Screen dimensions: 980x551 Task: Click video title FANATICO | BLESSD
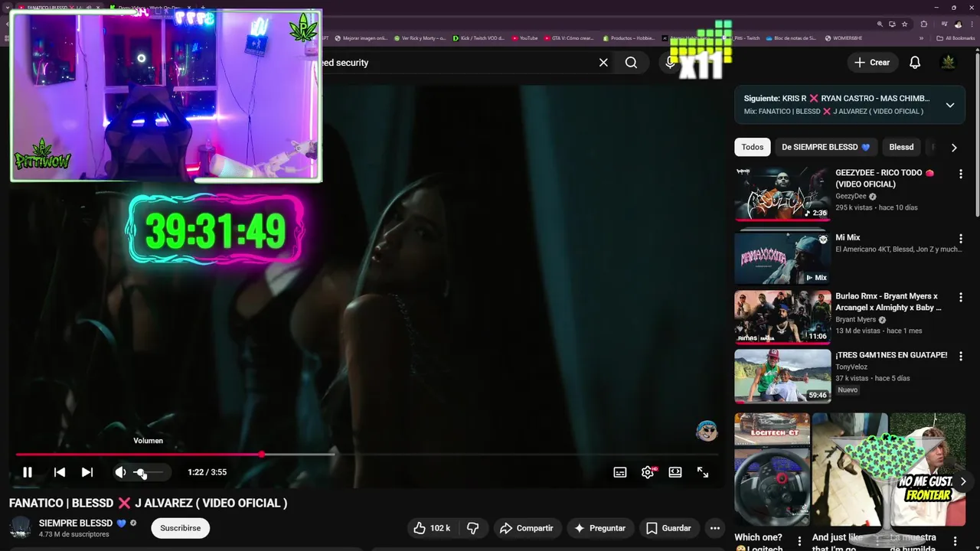pyautogui.click(x=148, y=503)
